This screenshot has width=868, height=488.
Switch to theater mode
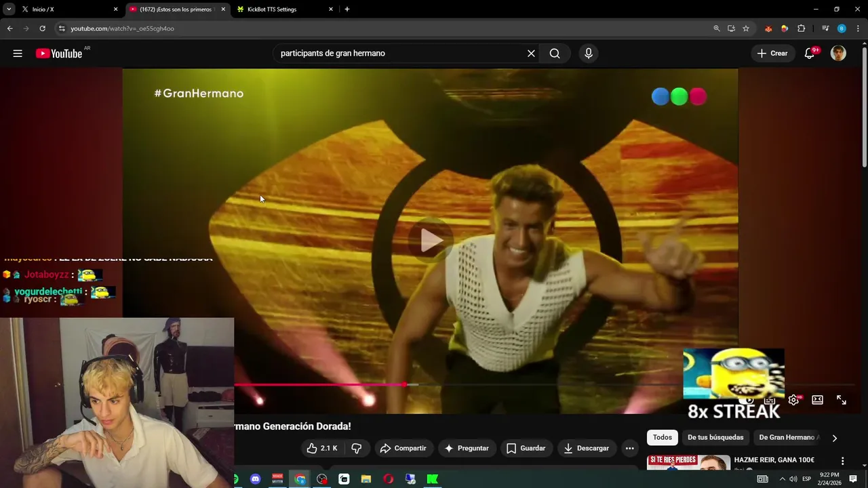point(817,400)
